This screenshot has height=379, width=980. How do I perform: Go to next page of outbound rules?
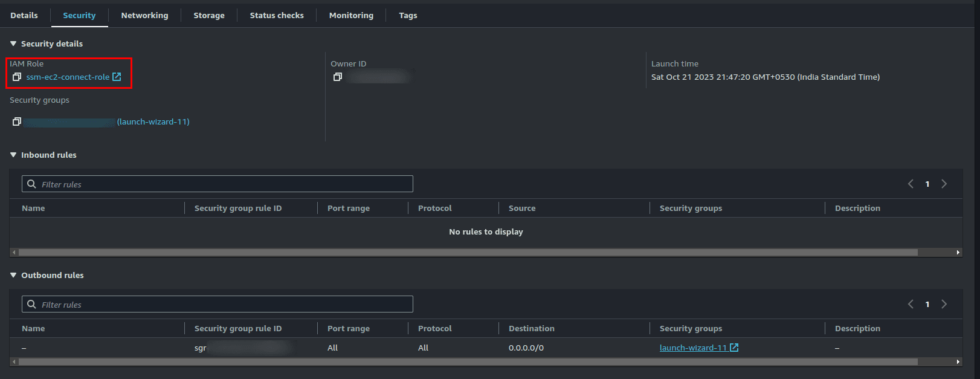coord(944,304)
